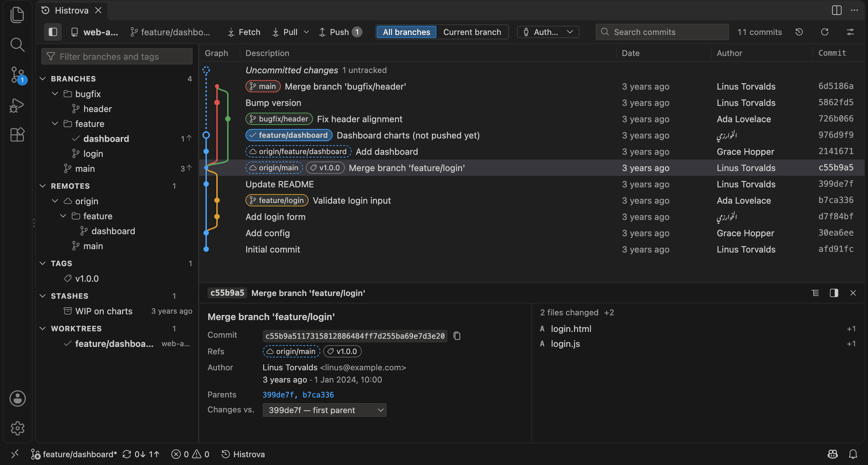Open the Pull options dropdown arrow
This screenshot has width=868, height=465.
(x=306, y=32)
